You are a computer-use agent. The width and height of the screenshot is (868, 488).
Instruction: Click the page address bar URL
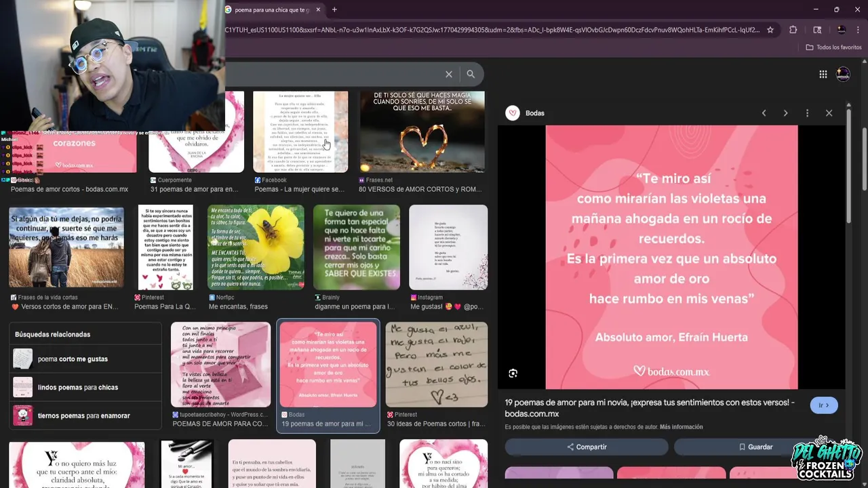pyautogui.click(x=492, y=30)
